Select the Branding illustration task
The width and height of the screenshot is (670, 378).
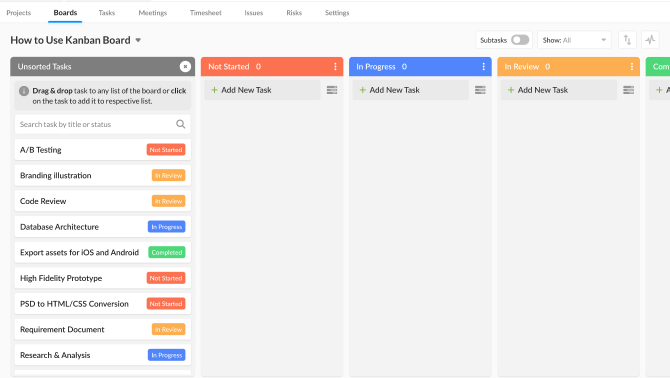(103, 176)
